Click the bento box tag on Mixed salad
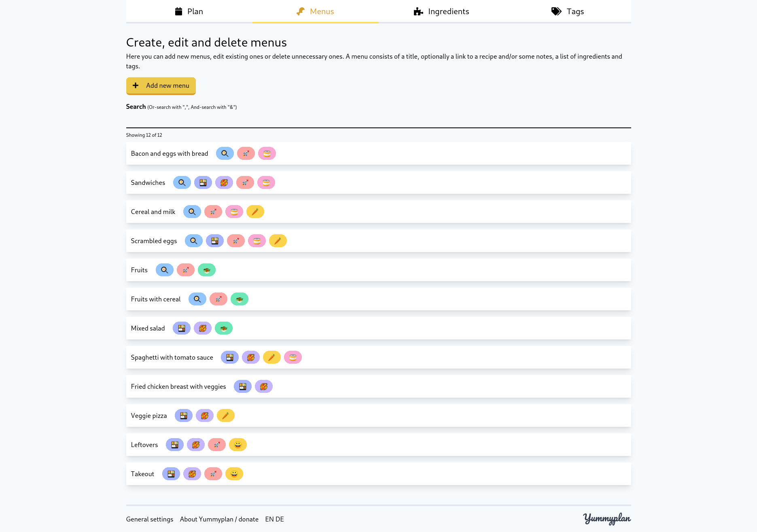Screen dimensions: 757x532 182,328
